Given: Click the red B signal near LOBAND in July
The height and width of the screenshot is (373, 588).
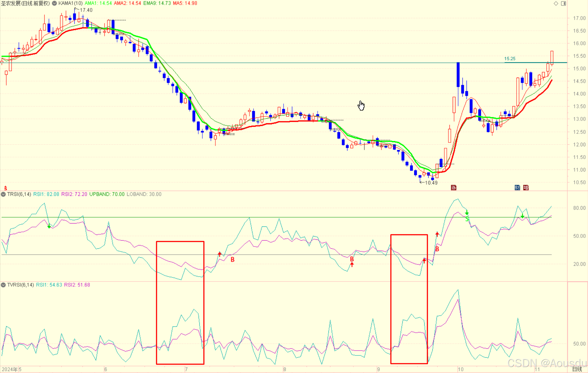Looking at the screenshot, I should coord(232,260).
